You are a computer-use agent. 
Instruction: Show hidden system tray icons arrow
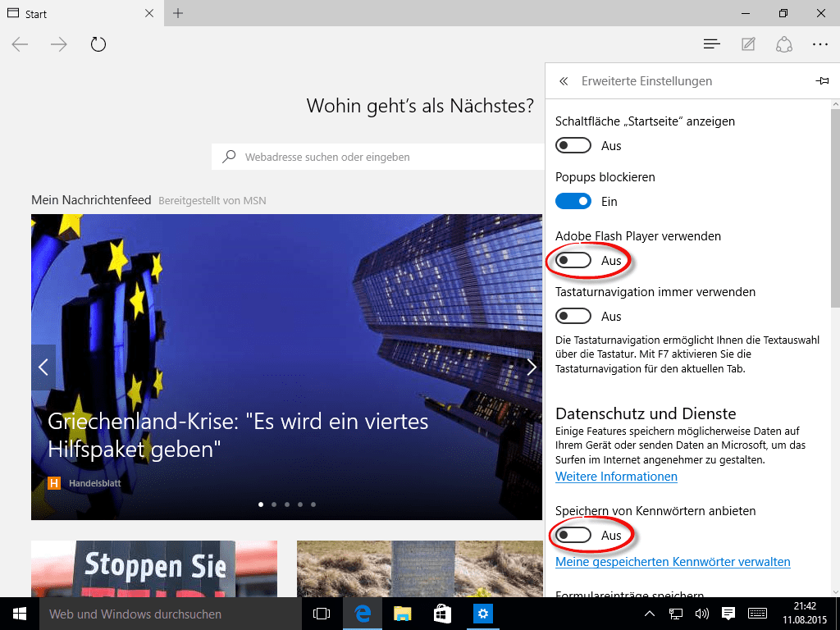tap(649, 614)
